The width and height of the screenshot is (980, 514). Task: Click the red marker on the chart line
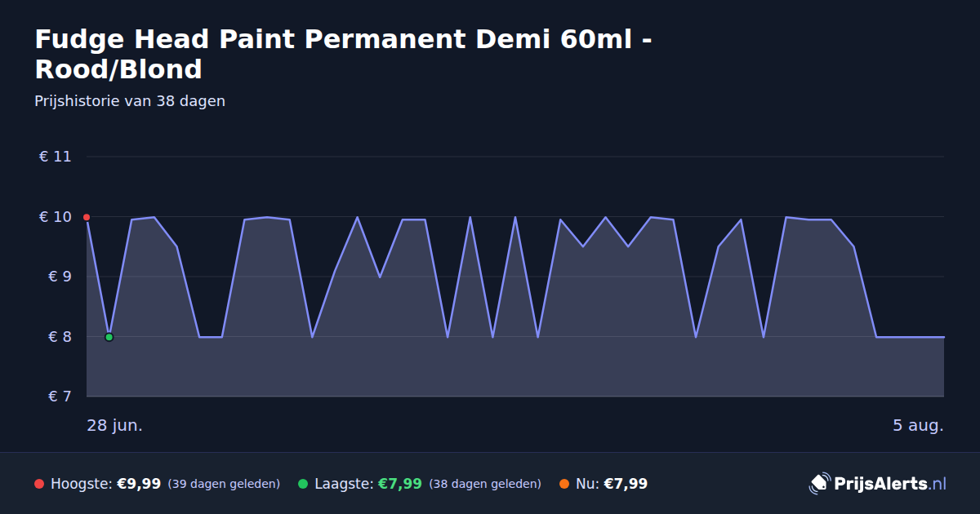[x=87, y=217]
